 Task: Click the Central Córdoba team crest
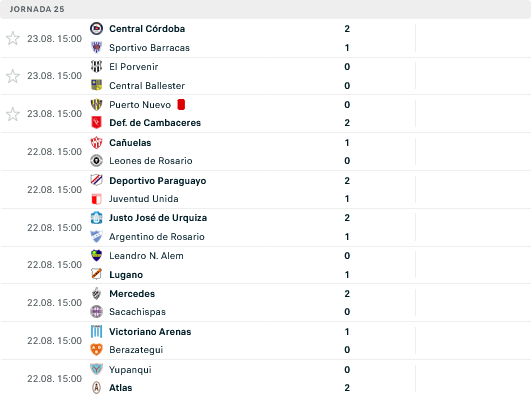click(x=97, y=28)
